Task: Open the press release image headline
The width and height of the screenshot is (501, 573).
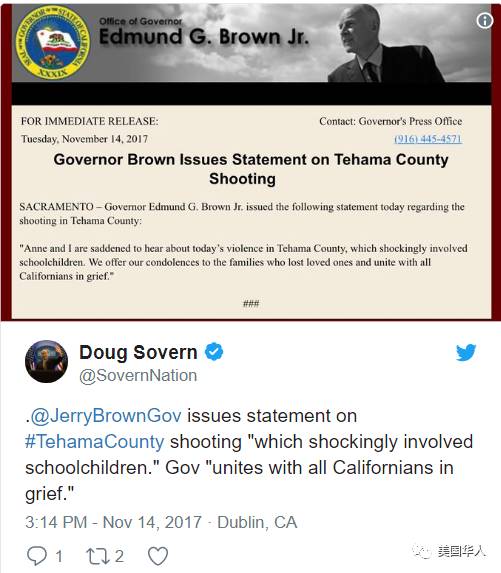Action: coord(251,169)
